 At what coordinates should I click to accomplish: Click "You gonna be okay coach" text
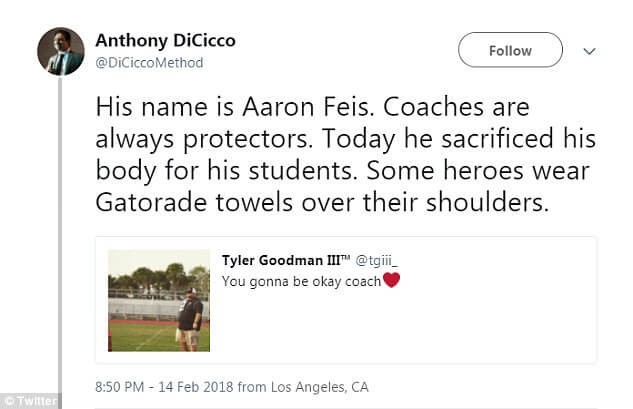pyautogui.click(x=301, y=282)
